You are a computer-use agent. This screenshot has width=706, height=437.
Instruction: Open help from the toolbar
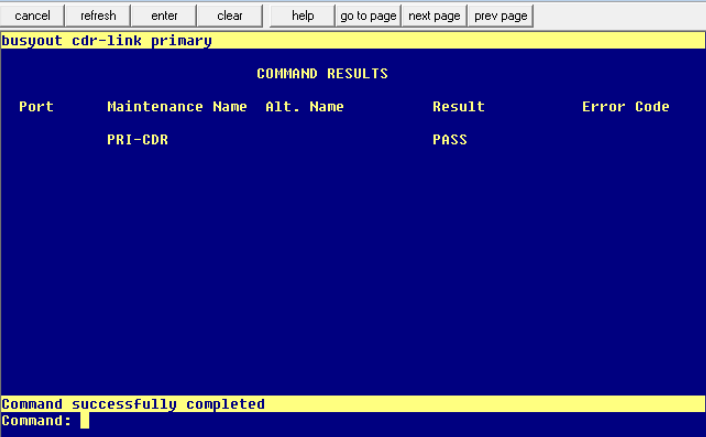click(303, 16)
